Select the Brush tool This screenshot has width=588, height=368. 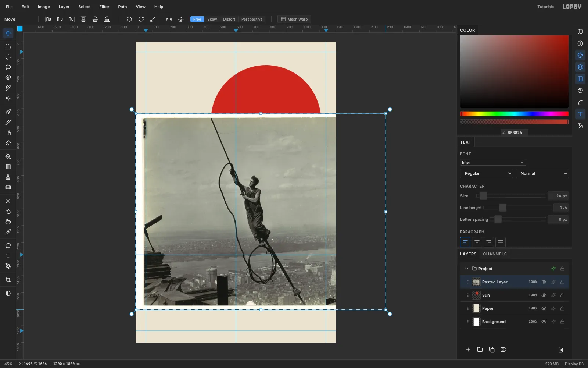(8, 112)
